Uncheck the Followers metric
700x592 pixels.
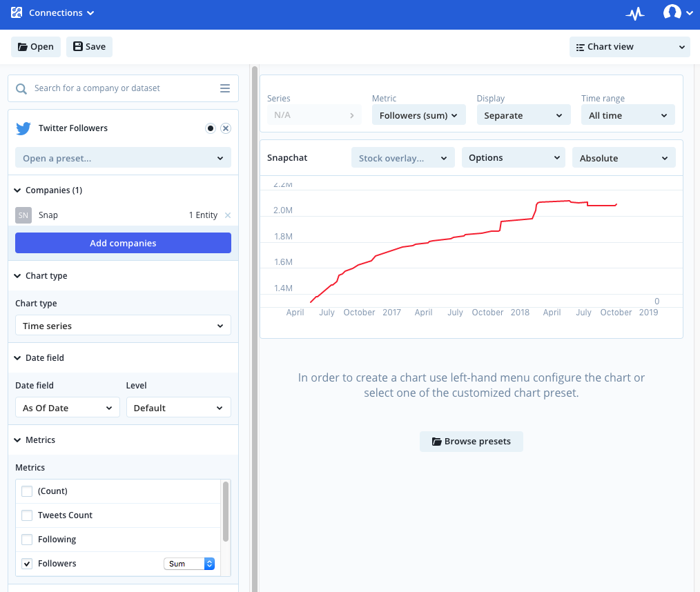click(26, 564)
